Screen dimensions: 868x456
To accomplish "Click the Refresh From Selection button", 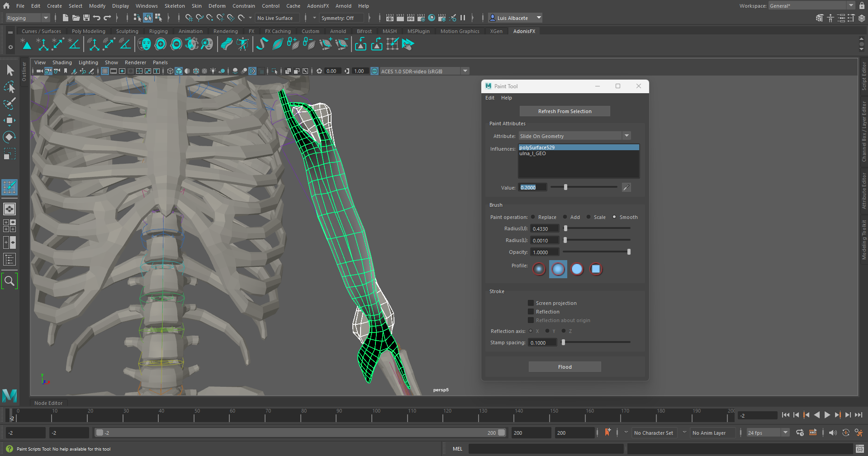I will 564,111.
